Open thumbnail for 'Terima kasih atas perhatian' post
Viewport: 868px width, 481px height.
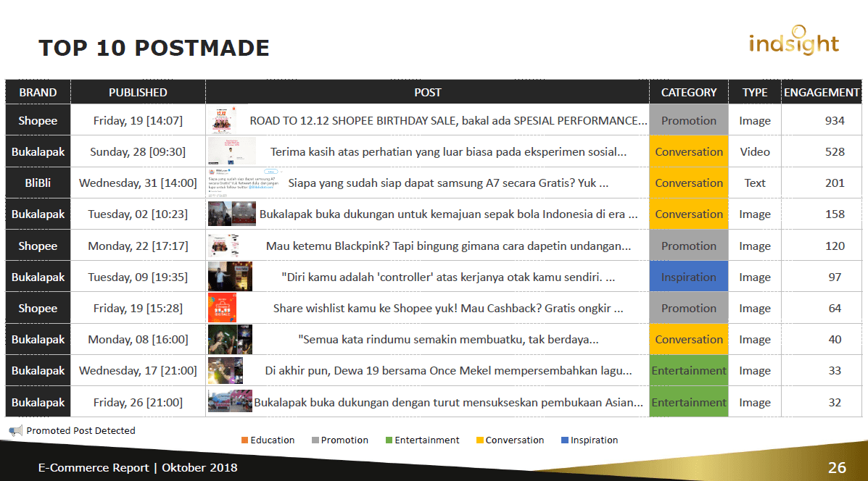point(232,151)
